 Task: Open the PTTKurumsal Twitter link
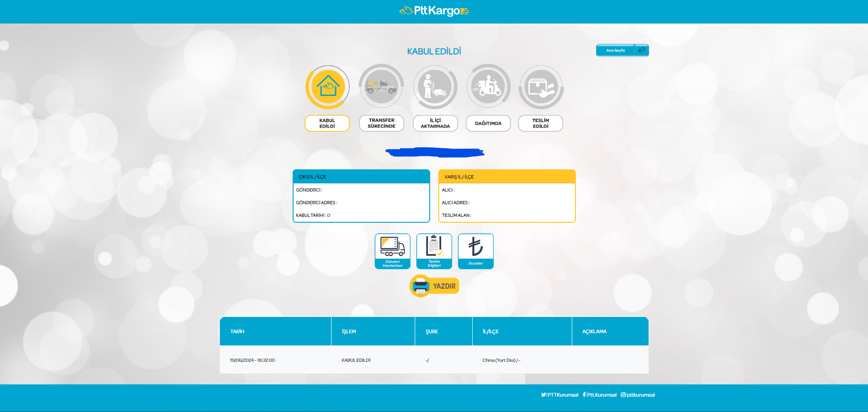point(560,395)
